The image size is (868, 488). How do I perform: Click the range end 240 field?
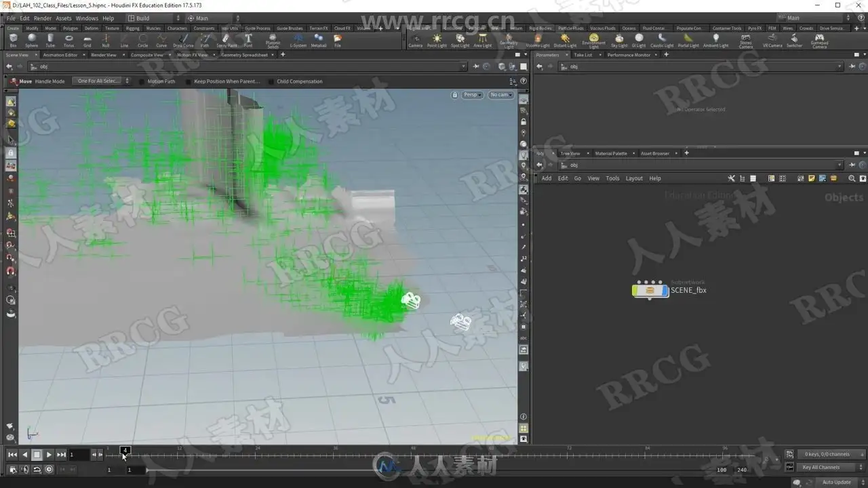tap(742, 470)
